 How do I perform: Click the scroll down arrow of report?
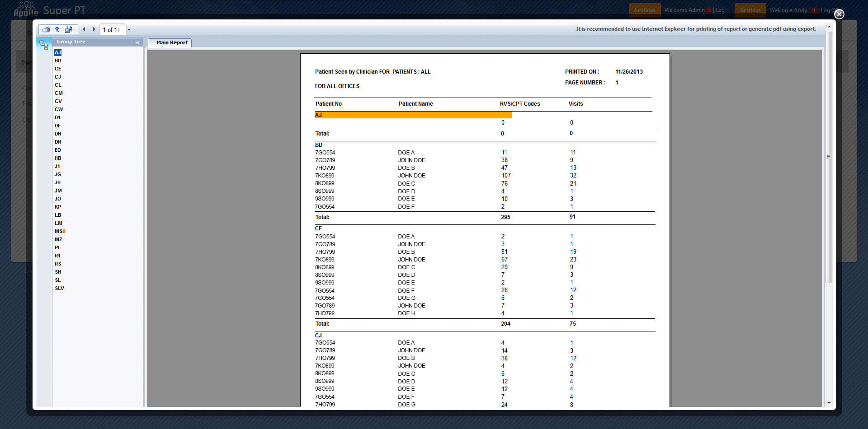[x=829, y=403]
